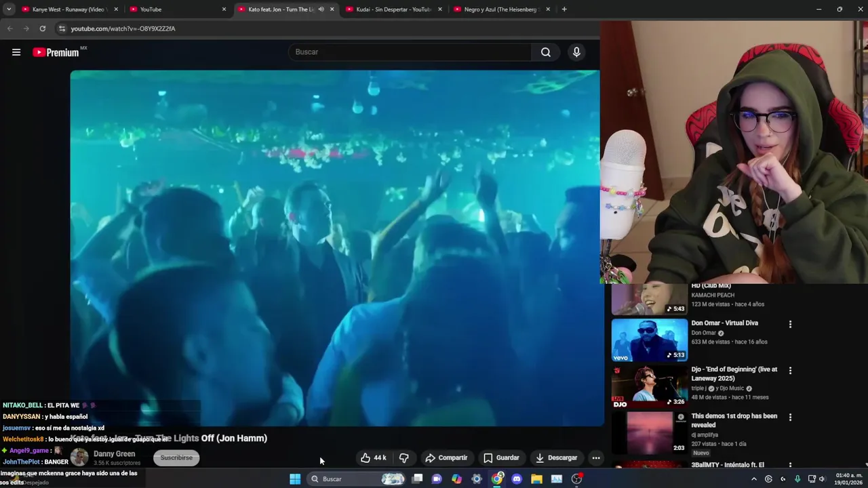868x488 pixels.
Task: Open Danny Green channel name link
Action: 114,453
